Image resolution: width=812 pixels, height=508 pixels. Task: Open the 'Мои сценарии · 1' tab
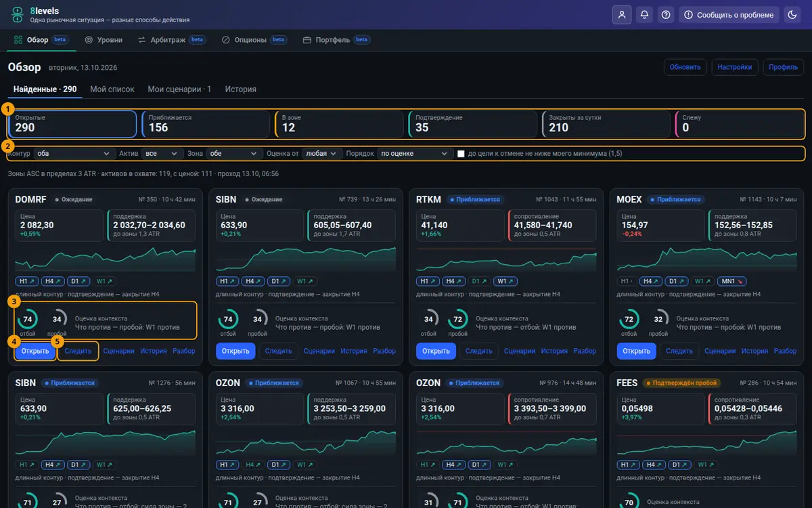180,89
